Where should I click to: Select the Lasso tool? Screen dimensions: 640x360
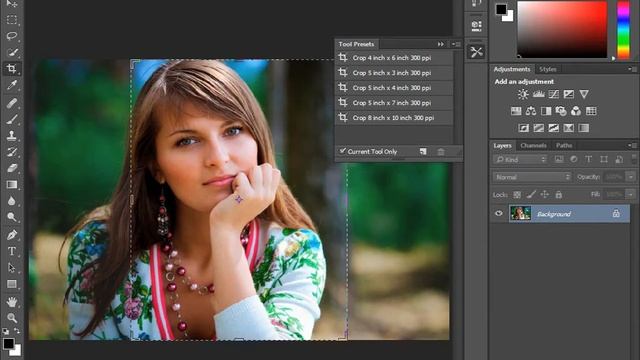(12, 36)
